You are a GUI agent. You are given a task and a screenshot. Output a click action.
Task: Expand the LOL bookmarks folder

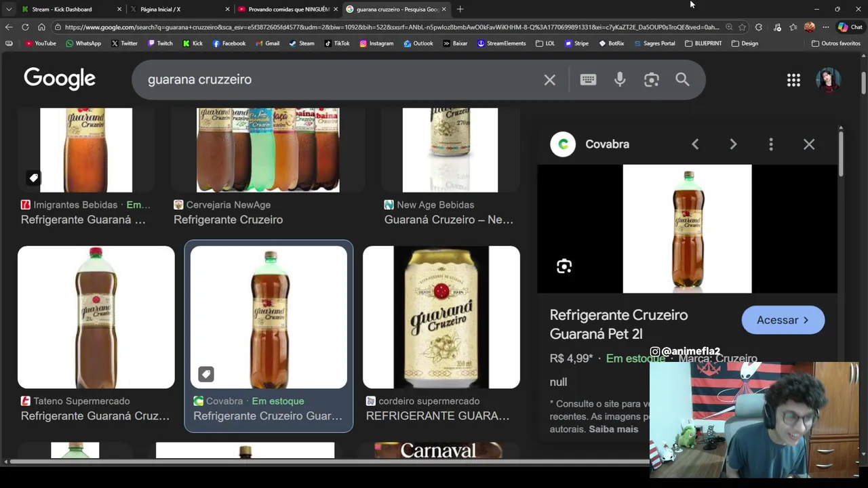pyautogui.click(x=545, y=43)
